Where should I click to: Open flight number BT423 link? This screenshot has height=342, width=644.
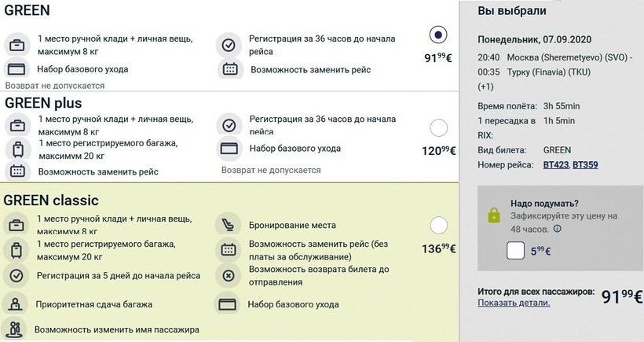pos(556,164)
